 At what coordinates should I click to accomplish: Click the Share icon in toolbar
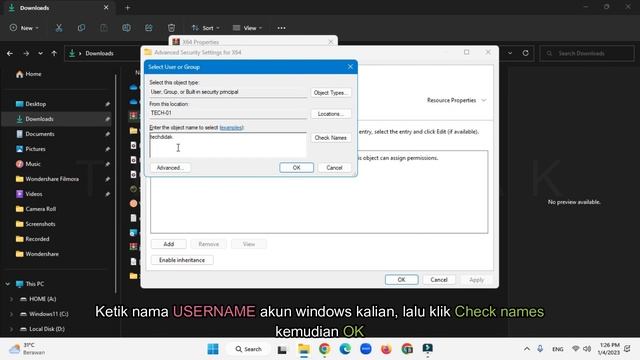click(x=149, y=28)
